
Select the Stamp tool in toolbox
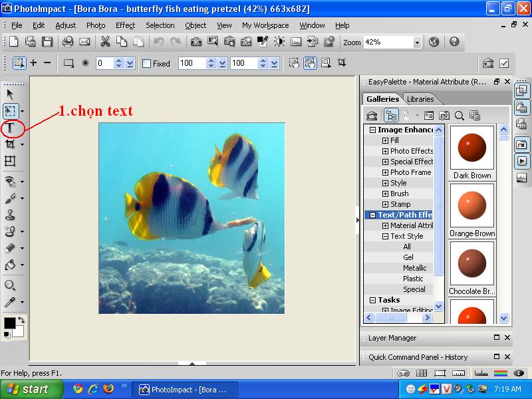tap(10, 214)
